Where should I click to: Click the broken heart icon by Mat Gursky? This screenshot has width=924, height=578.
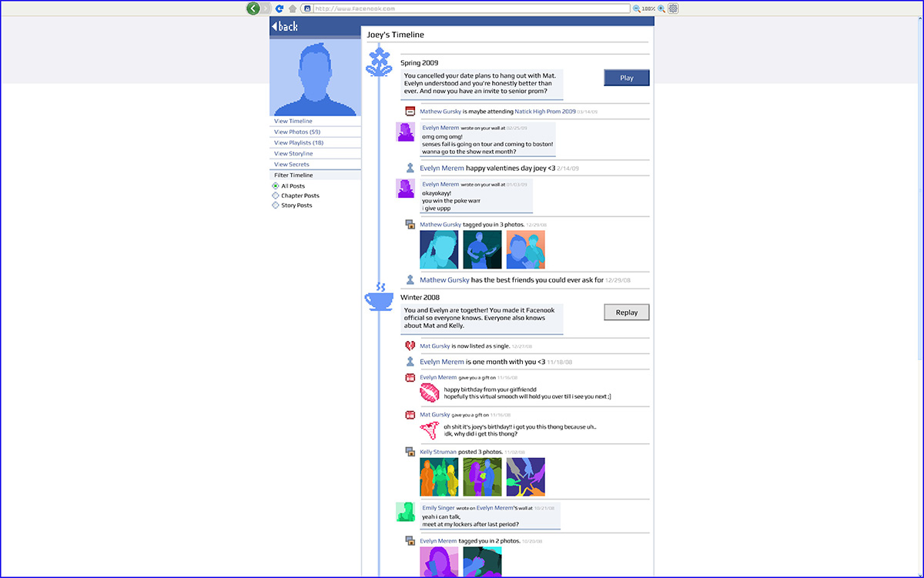410,346
